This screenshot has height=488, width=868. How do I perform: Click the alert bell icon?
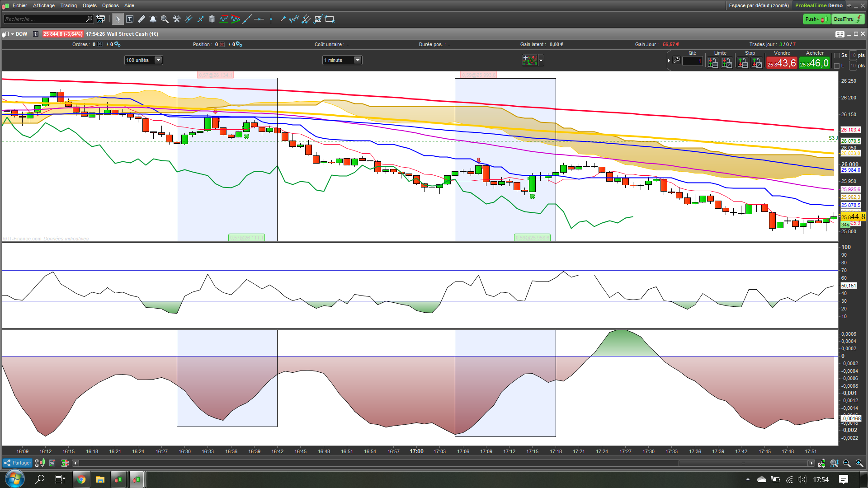tap(153, 19)
